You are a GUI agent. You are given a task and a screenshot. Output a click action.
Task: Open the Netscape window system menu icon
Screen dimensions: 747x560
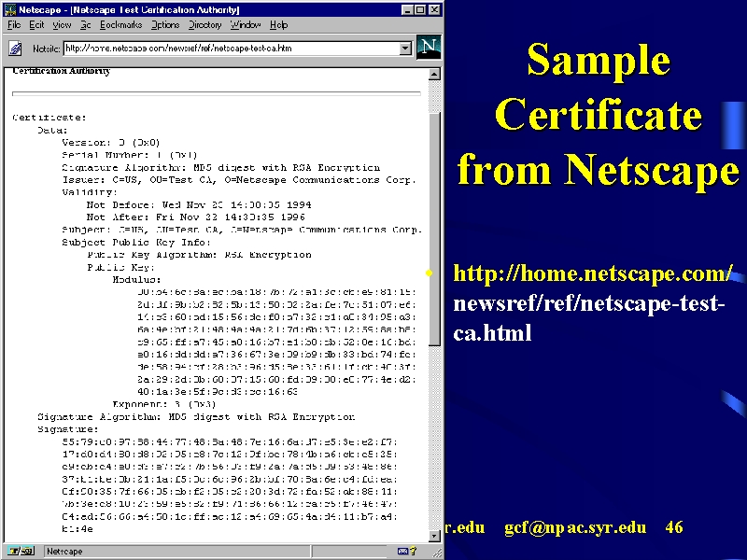coord(10,9)
